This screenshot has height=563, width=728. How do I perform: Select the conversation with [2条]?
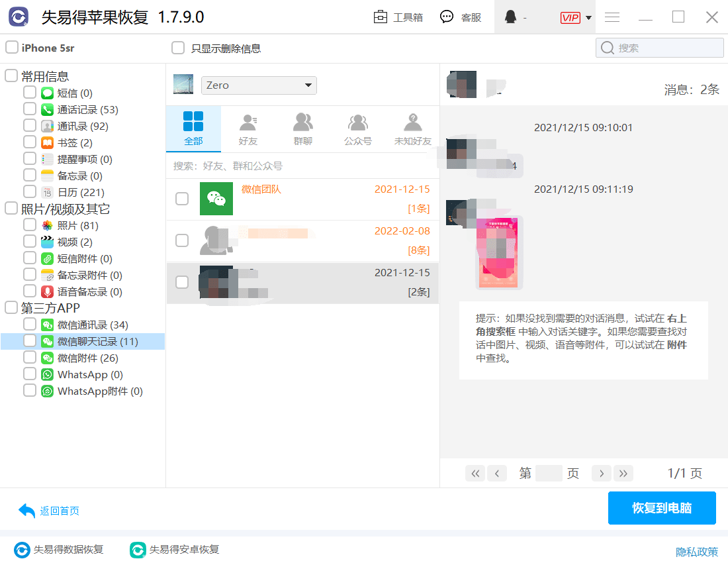tap(302, 283)
